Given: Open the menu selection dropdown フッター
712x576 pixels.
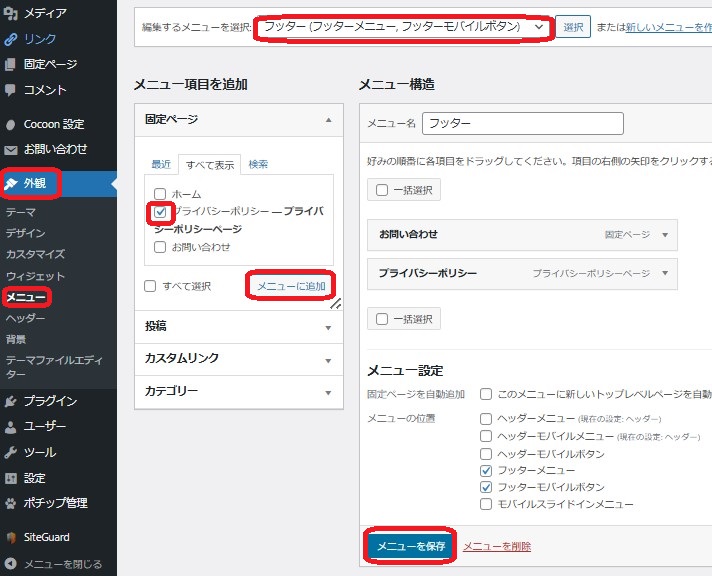Looking at the screenshot, I should pyautogui.click(x=402, y=27).
